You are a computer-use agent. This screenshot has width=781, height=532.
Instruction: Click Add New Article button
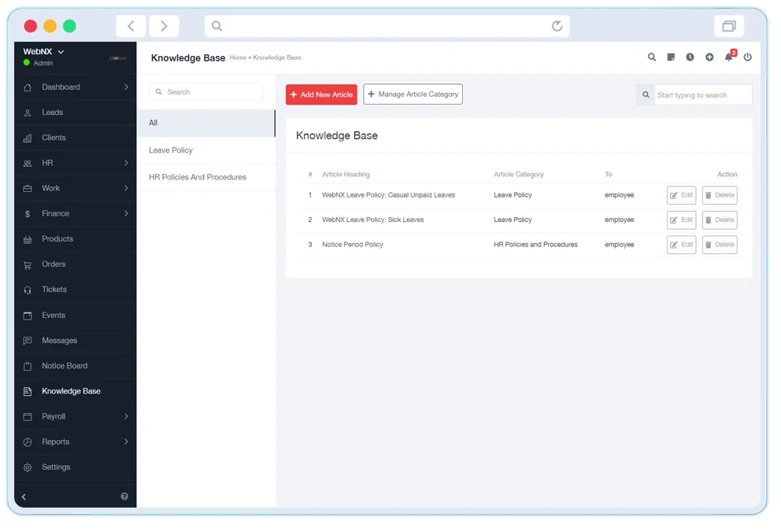pyautogui.click(x=321, y=94)
